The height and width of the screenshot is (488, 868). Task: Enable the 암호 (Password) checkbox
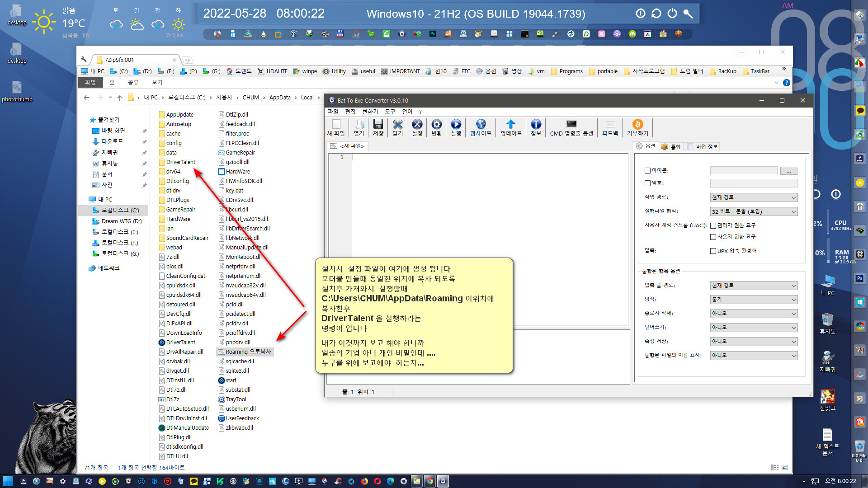pyautogui.click(x=647, y=183)
